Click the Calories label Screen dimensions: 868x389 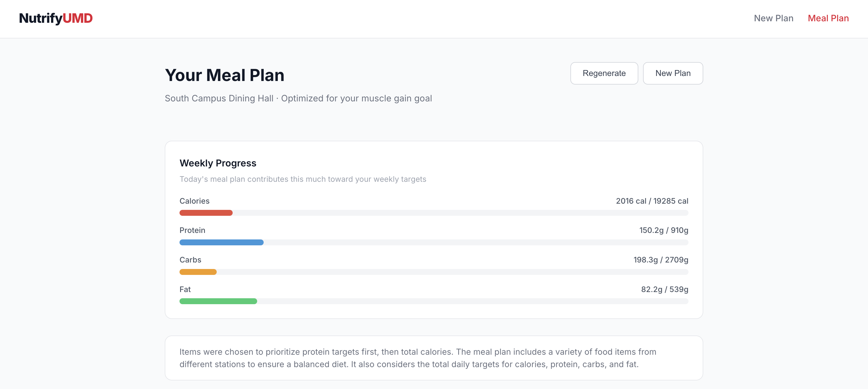tap(195, 201)
